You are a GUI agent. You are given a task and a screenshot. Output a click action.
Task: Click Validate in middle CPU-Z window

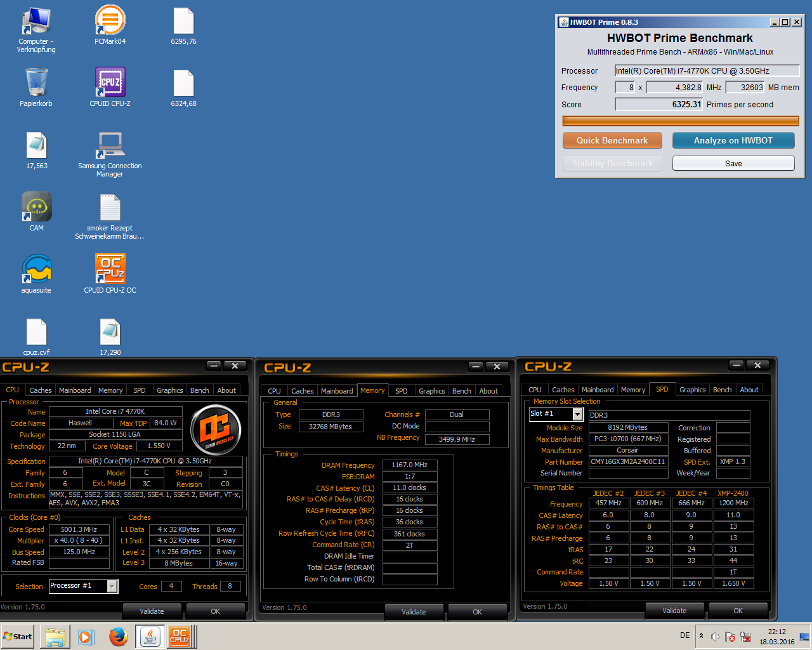[414, 612]
